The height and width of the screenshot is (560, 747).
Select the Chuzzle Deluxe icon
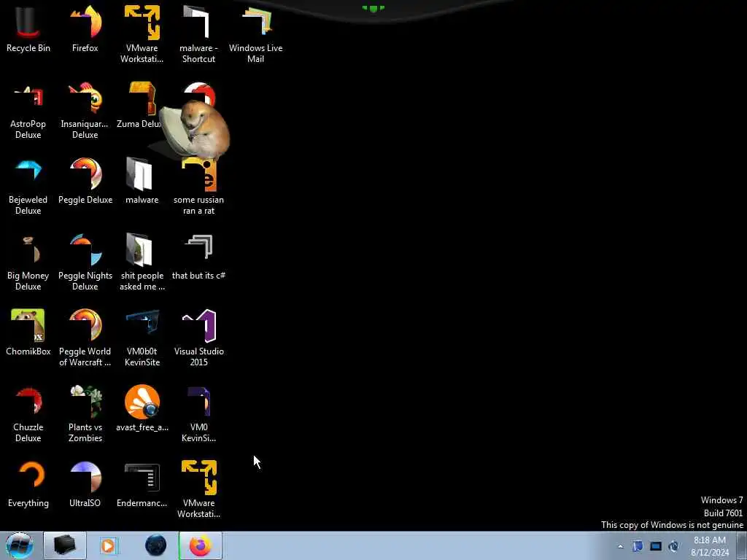(x=28, y=414)
